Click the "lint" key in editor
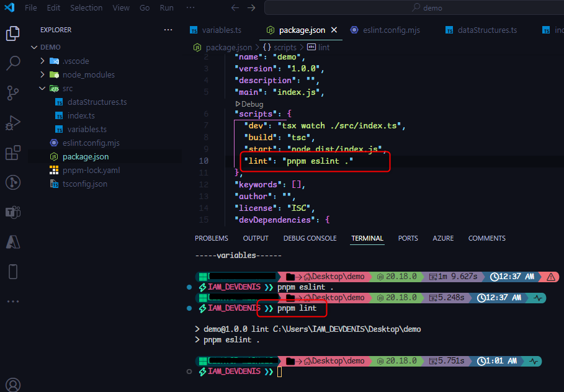 point(258,161)
